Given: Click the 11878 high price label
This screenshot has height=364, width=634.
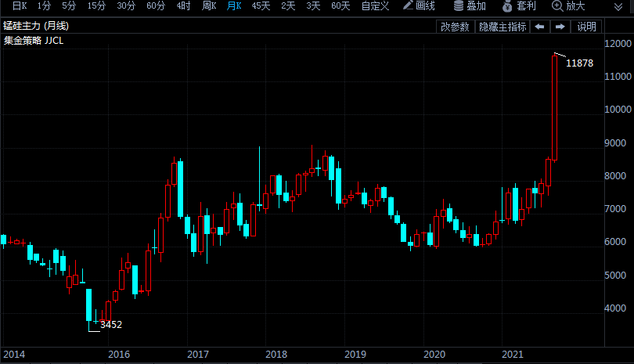Looking at the screenshot, I should (579, 63).
